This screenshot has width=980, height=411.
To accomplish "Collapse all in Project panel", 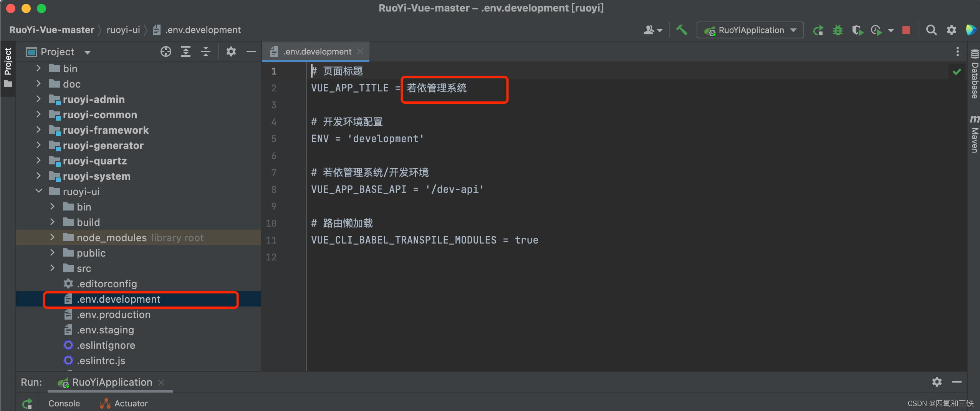I will point(206,51).
